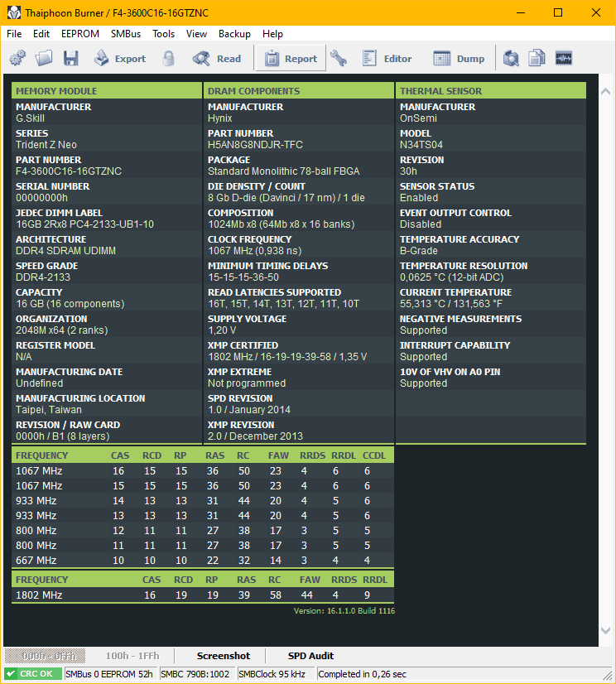This screenshot has width=616, height=684.
Task: Click part number F4-3600C16-16GTZNC value
Action: tap(69, 171)
